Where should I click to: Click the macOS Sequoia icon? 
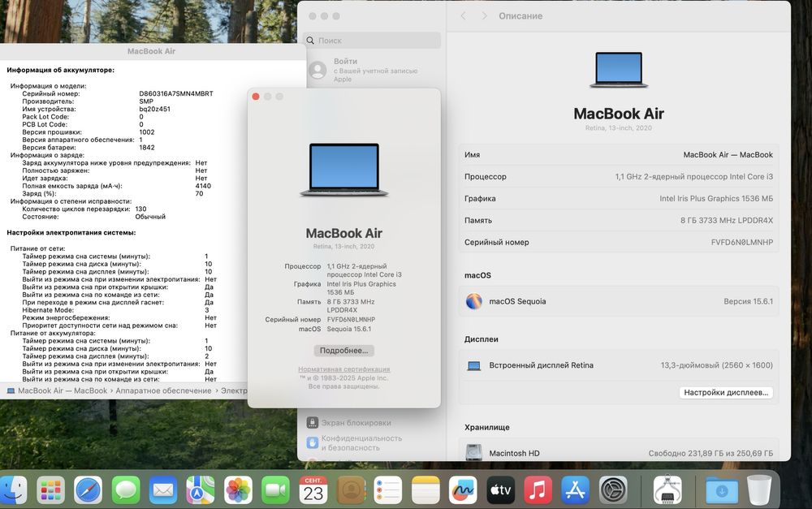[474, 301]
